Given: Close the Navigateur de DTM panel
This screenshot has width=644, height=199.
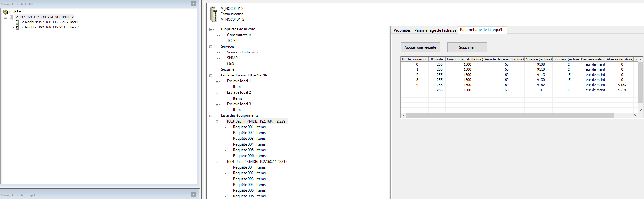Looking at the screenshot, I should pyautogui.click(x=193, y=4).
